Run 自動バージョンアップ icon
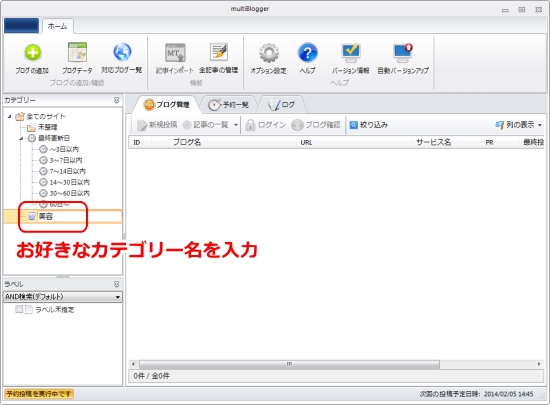 tap(403, 53)
